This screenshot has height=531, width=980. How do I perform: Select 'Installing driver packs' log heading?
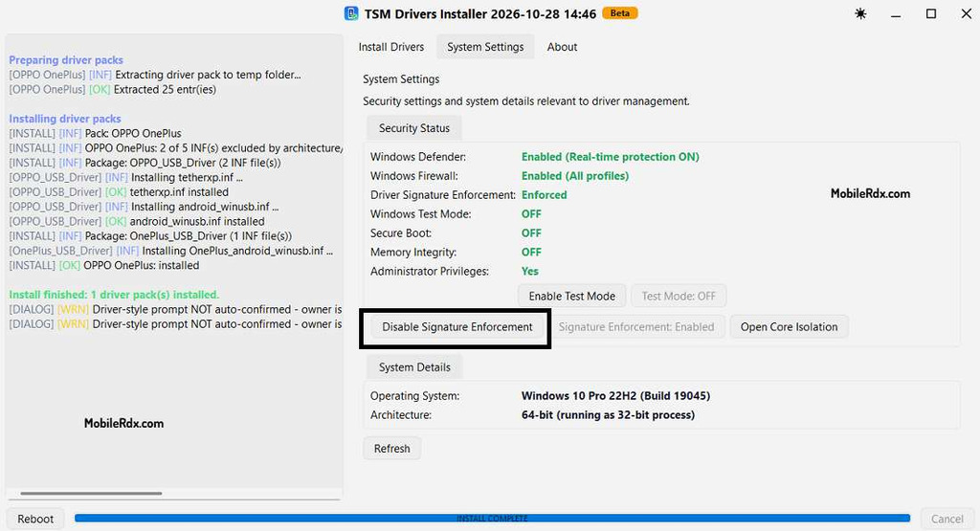click(65, 119)
